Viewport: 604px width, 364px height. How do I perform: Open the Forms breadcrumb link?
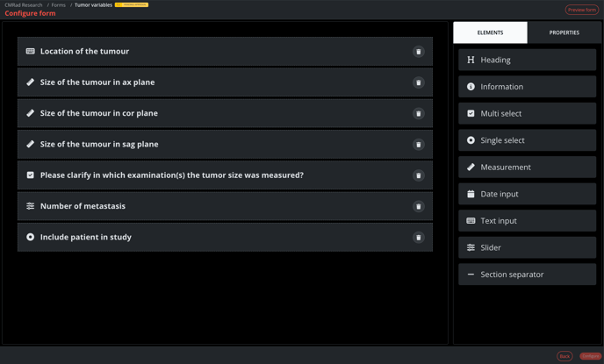tap(59, 5)
